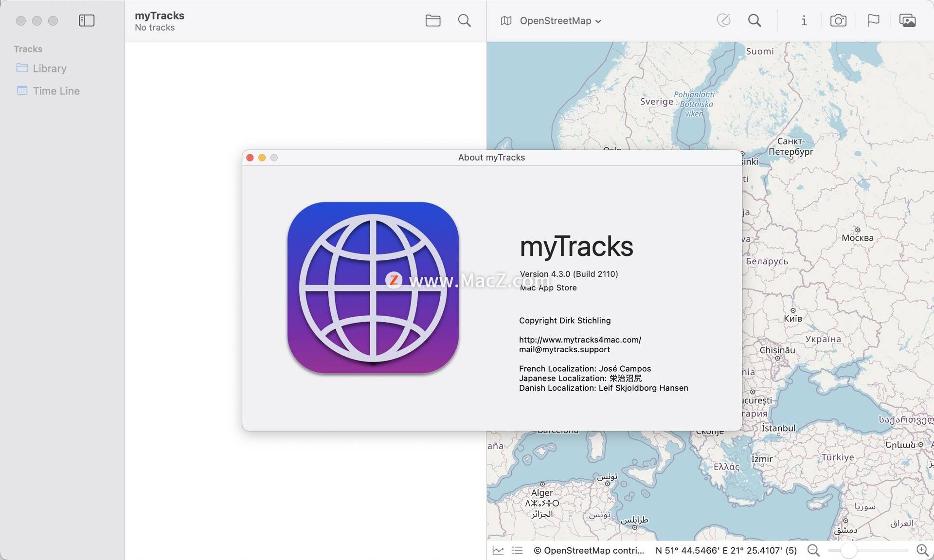
Task: Click the camera/screenshot icon in toolbar
Action: pos(838,20)
